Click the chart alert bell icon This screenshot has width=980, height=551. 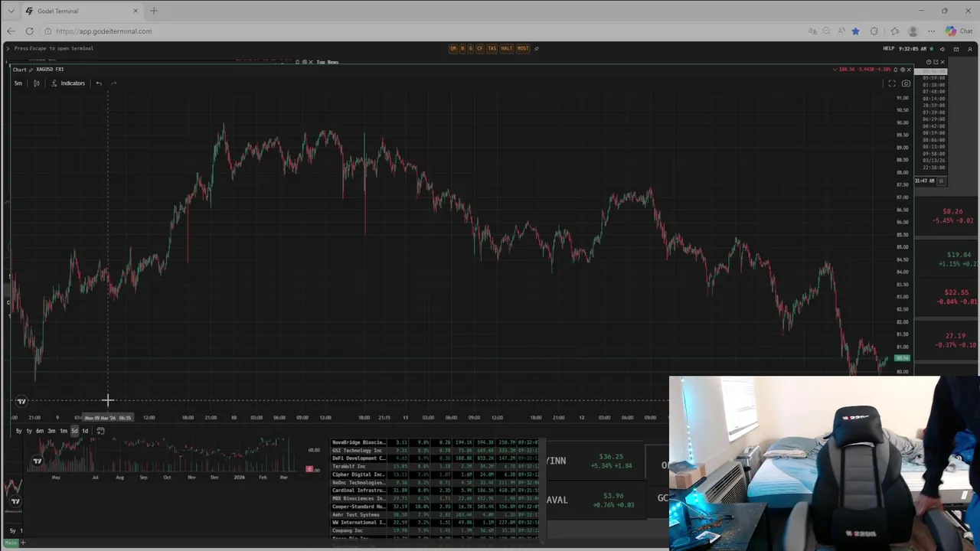[897, 70]
